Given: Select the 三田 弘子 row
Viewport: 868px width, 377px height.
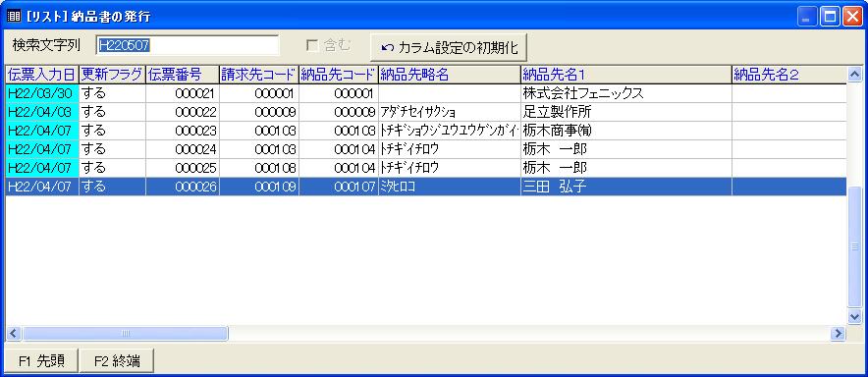Looking at the screenshot, I should pyautogui.click(x=426, y=187).
